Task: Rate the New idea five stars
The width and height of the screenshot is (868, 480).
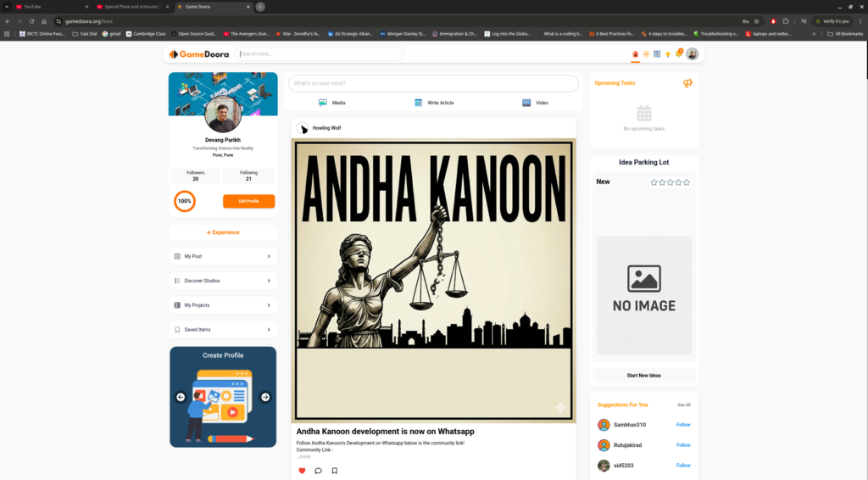Action: click(687, 182)
